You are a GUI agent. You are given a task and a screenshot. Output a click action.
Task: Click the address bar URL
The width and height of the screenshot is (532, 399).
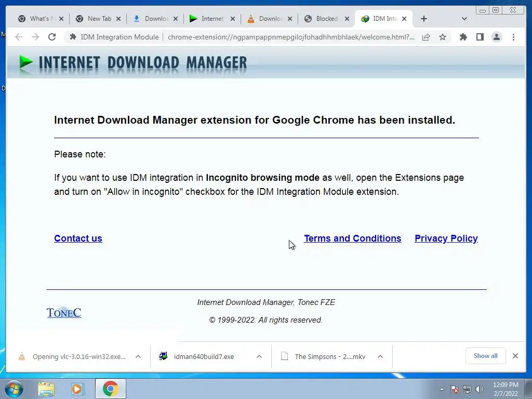tap(291, 37)
